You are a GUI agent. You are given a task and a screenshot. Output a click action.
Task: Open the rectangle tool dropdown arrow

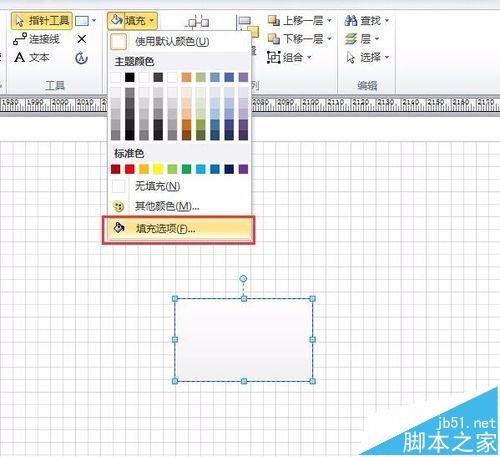(94, 21)
